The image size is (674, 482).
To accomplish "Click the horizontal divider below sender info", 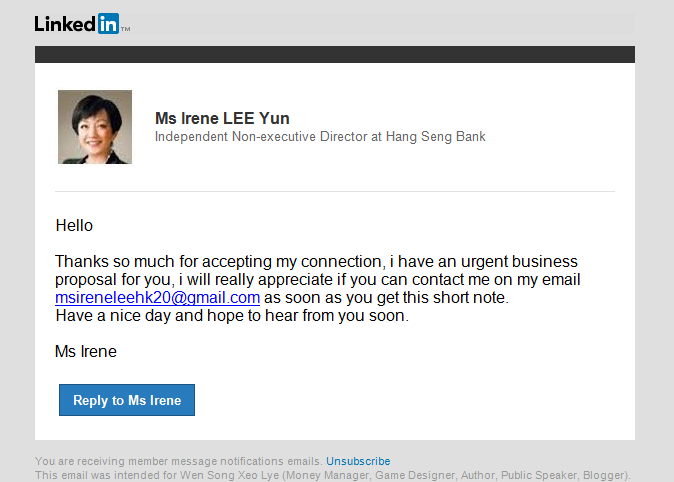I will coord(335,191).
